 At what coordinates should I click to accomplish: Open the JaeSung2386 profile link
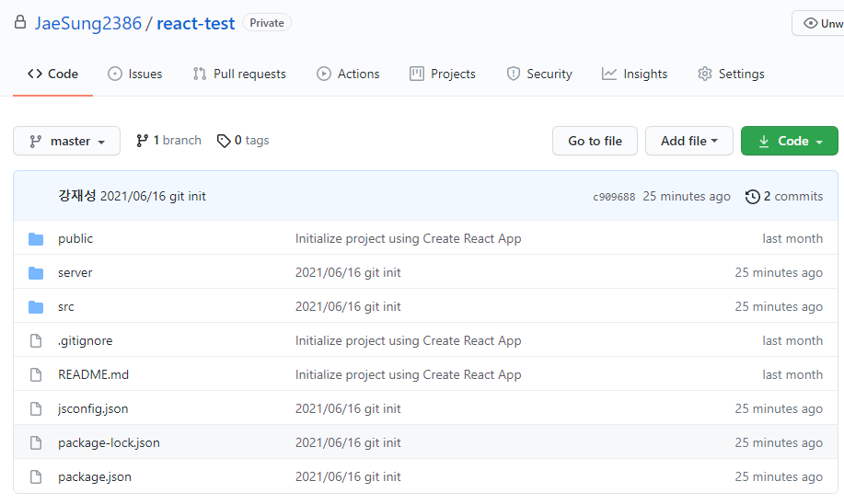point(87,23)
